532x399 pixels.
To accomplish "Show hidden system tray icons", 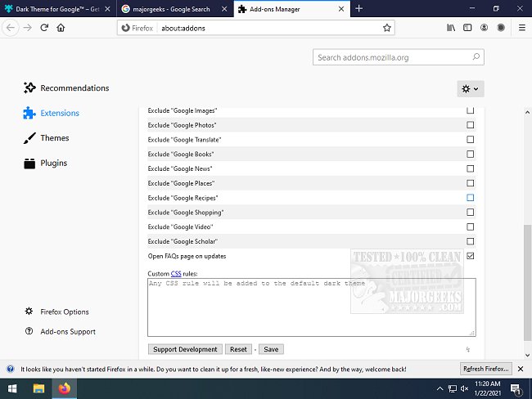I will (440, 388).
